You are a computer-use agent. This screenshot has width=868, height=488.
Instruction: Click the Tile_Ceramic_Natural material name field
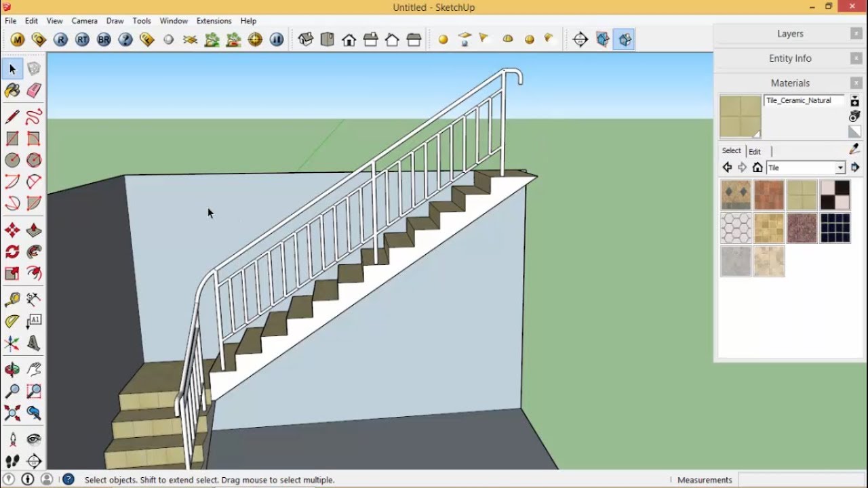[x=804, y=100]
